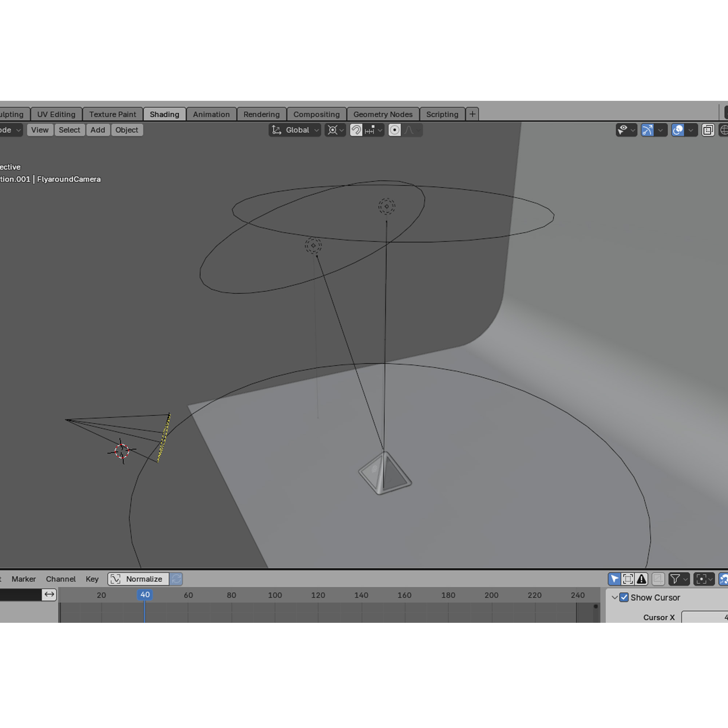Click frame 40 playhead on the timeline
This screenshot has width=728, height=728.
pyautogui.click(x=145, y=595)
